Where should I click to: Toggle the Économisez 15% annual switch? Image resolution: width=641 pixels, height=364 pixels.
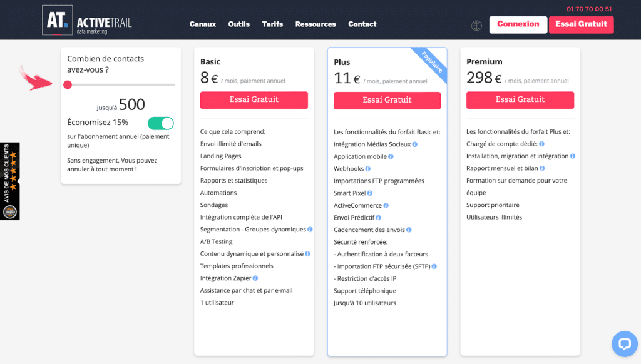pyautogui.click(x=160, y=123)
